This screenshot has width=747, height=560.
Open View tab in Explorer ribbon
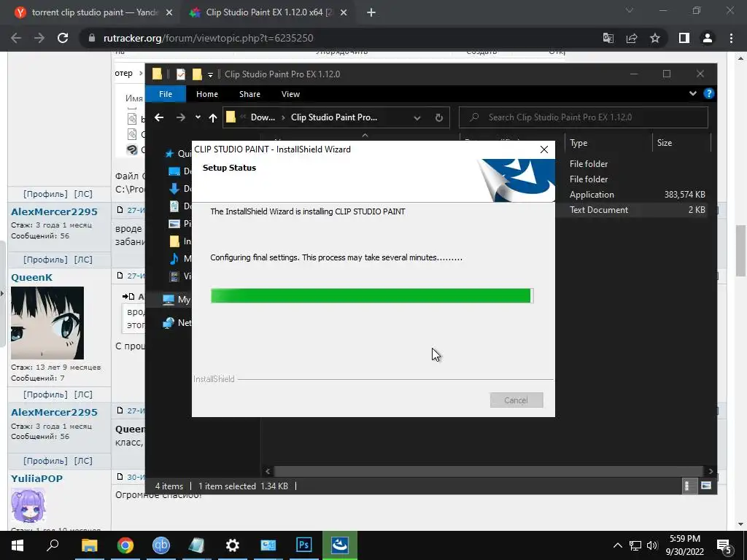[290, 94]
